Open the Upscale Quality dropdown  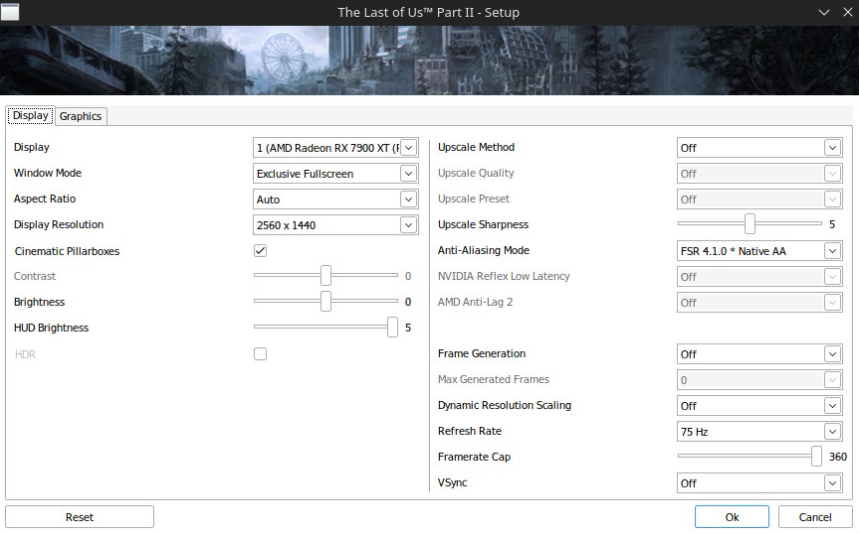[x=760, y=174]
